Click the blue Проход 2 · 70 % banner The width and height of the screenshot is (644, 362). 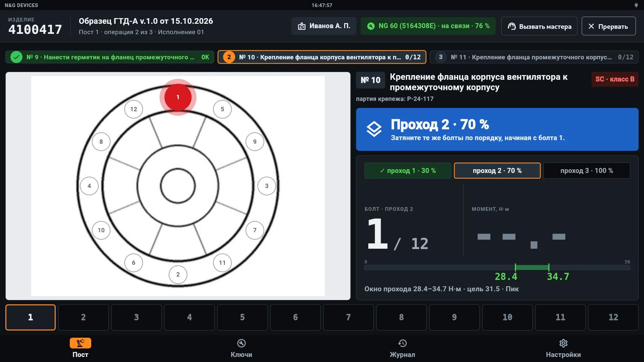(497, 129)
